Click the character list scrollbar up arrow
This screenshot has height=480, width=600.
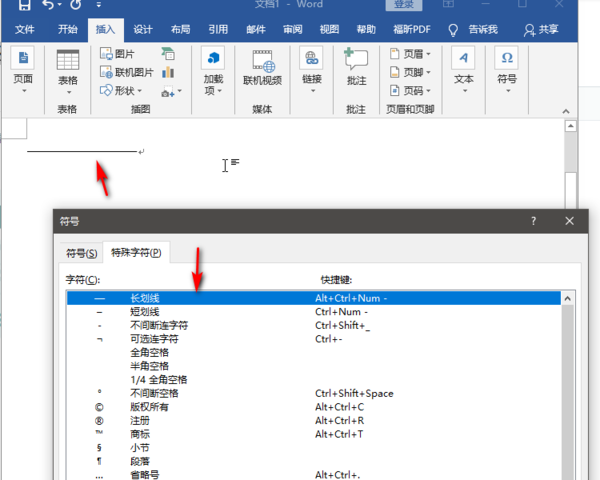567,298
